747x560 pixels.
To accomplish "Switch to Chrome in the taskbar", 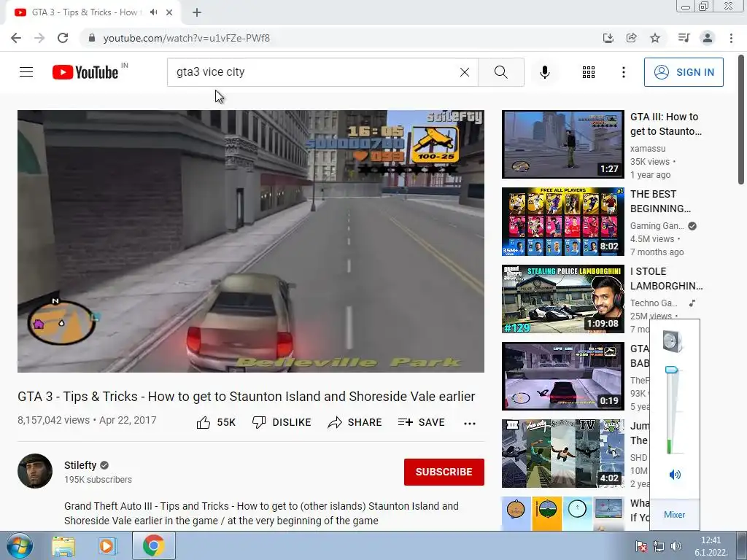I will [153, 545].
